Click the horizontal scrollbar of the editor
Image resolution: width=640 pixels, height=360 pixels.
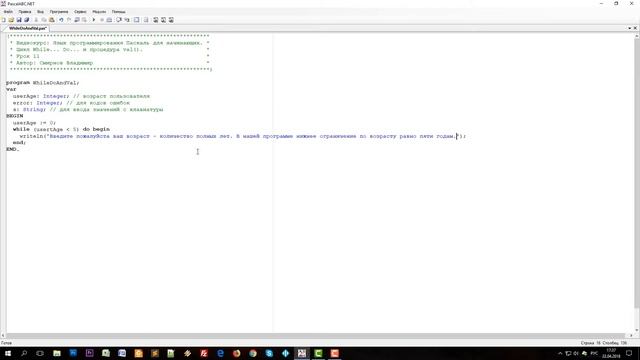(x=317, y=336)
